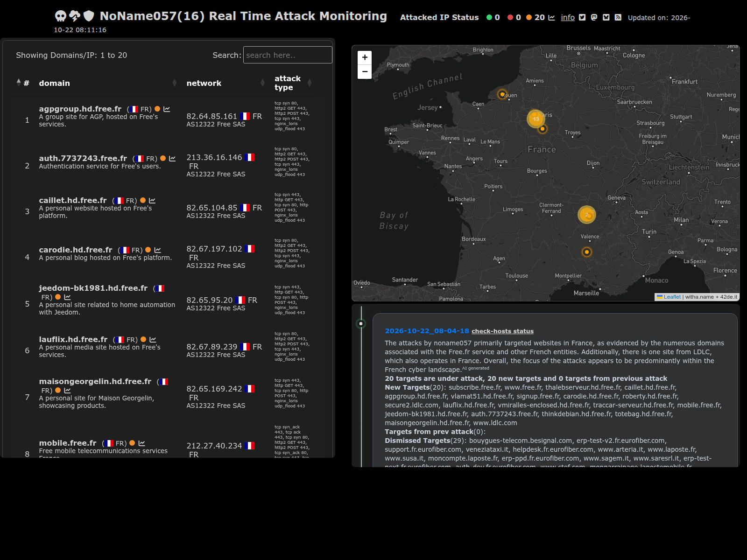Open chart icon for agpgroup.hd.free.fr
Screen dimensions: 747x560
click(x=167, y=109)
